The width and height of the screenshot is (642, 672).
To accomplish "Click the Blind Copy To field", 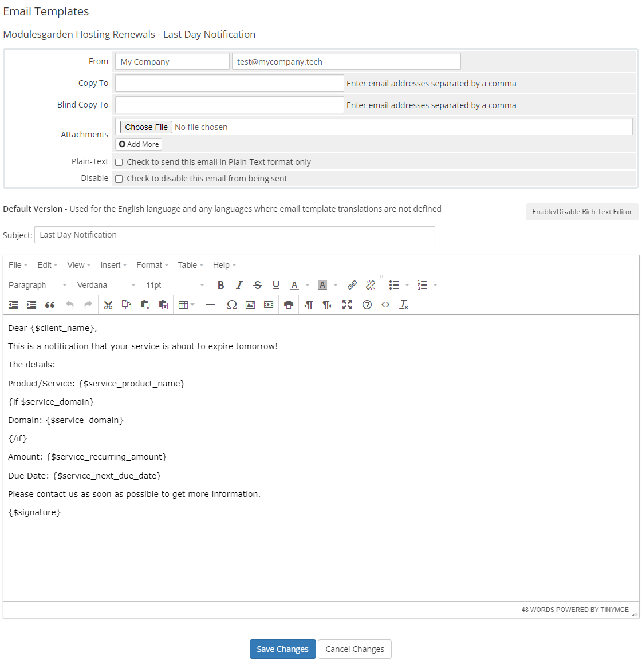I will (230, 105).
